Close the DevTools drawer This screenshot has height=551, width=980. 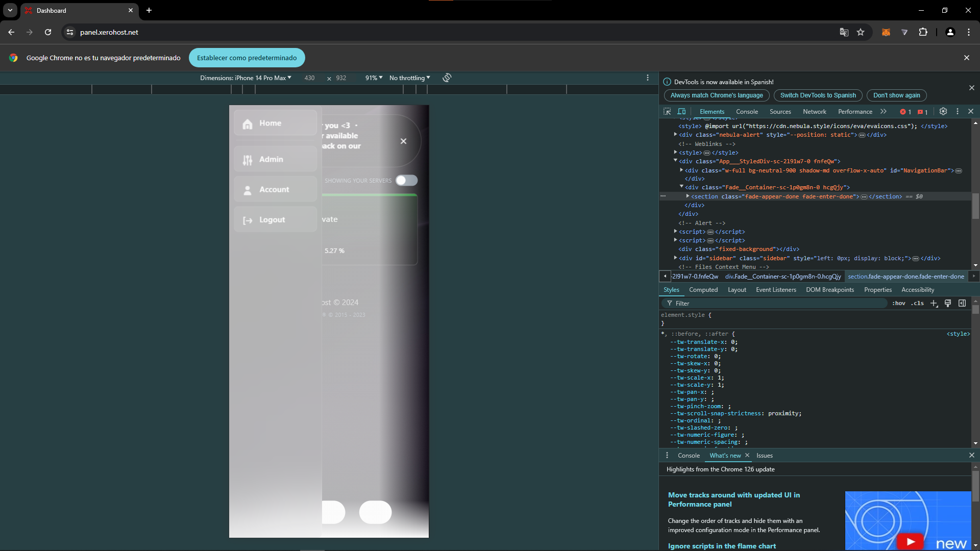(x=971, y=455)
